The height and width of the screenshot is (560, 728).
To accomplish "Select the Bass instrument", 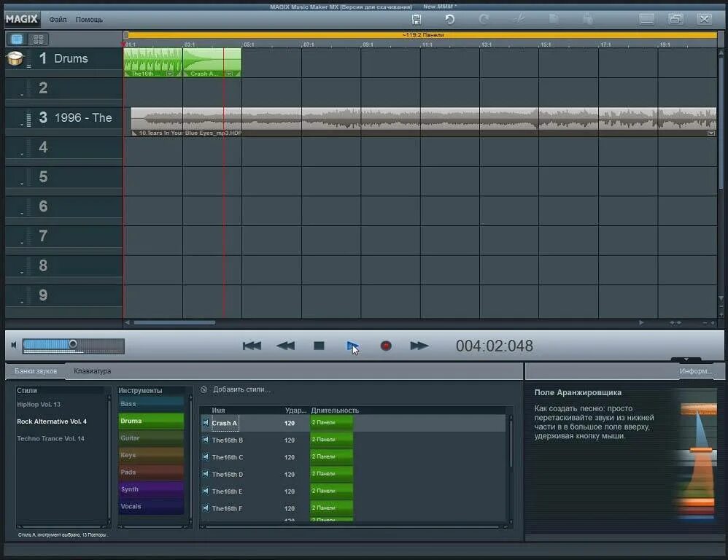I will 151,404.
